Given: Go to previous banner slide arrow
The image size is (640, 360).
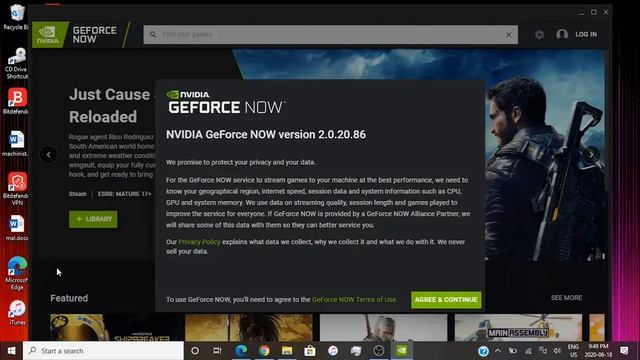Looking at the screenshot, I should click(49, 155).
